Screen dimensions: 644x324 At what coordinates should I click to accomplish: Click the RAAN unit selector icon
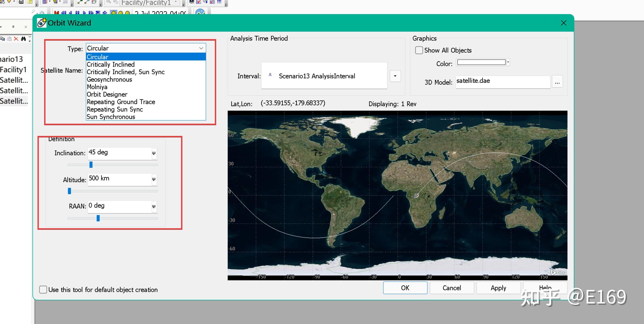(x=154, y=206)
